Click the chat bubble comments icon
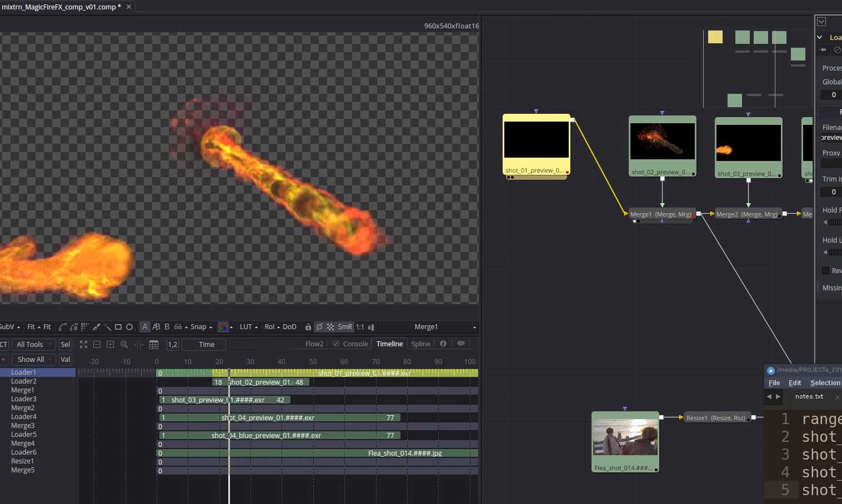842x504 pixels. pyautogui.click(x=460, y=344)
